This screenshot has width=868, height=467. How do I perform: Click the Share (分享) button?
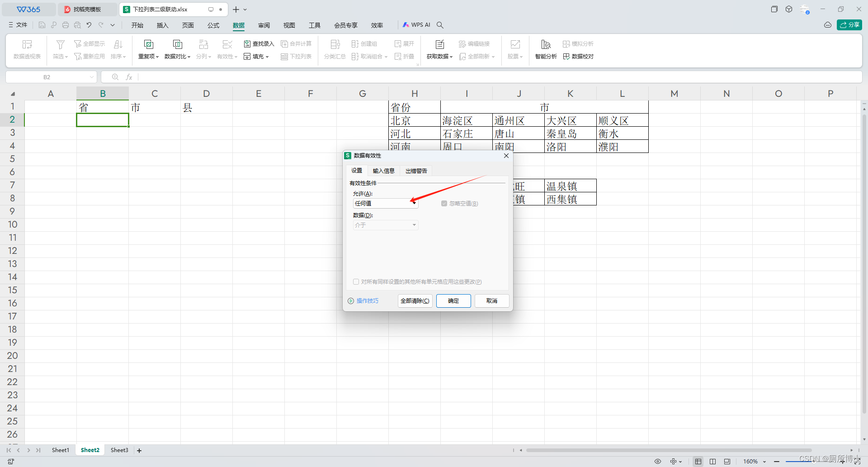[x=849, y=25]
